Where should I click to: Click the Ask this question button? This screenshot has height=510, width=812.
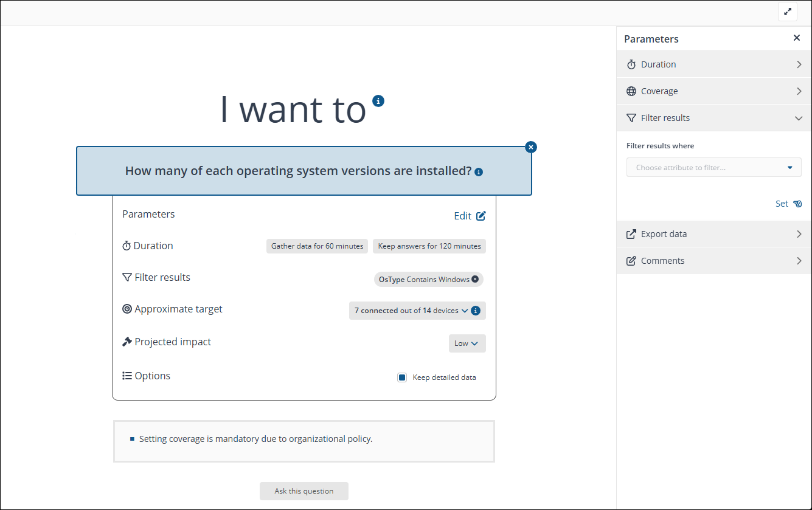[x=304, y=491]
